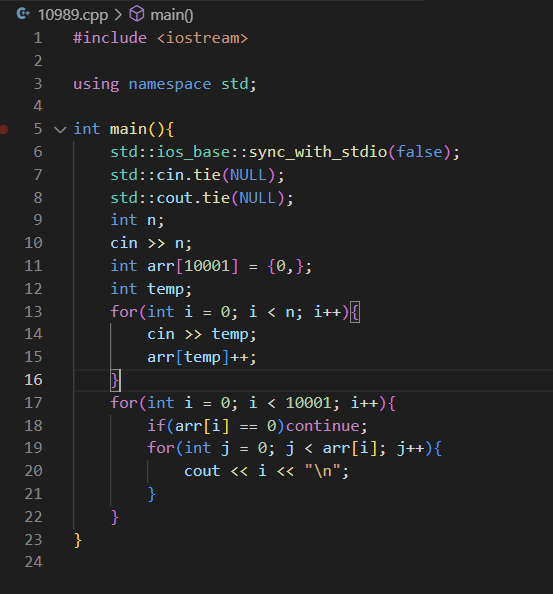This screenshot has width=553, height=594.
Task: Click the blue closing brace on line 21
Action: pyautogui.click(x=152, y=494)
